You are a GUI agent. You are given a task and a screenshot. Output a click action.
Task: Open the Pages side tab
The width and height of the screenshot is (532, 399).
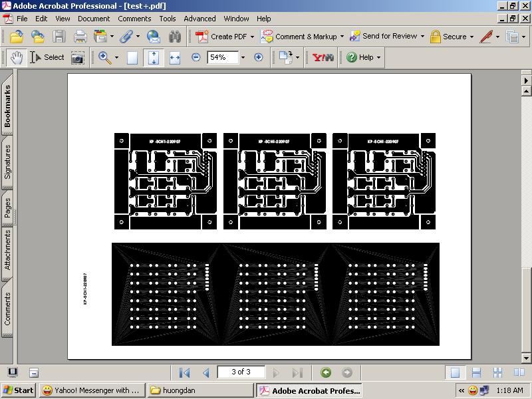(7, 208)
